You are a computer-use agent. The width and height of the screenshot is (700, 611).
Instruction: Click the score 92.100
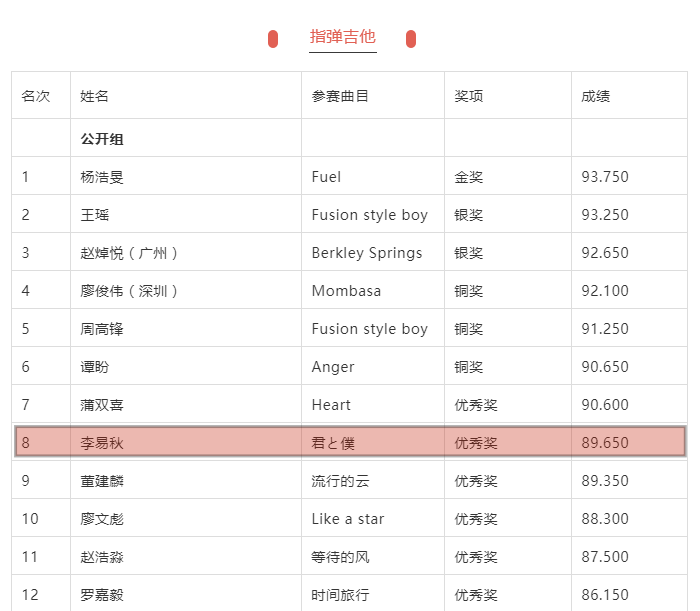605,291
